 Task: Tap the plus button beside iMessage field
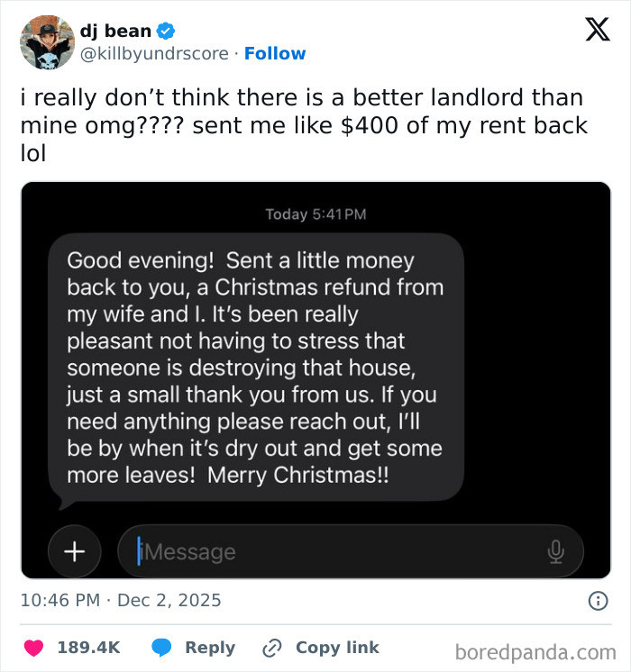point(75,551)
